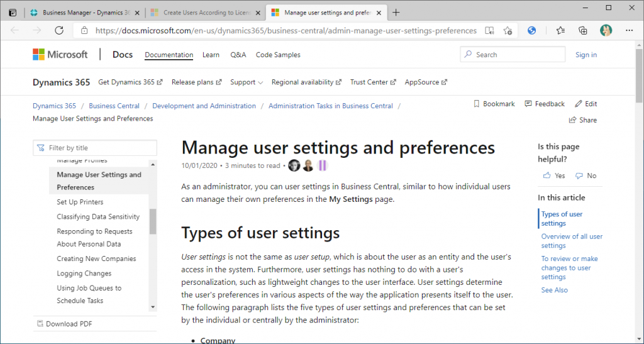Open the Release plans link

coord(196,82)
